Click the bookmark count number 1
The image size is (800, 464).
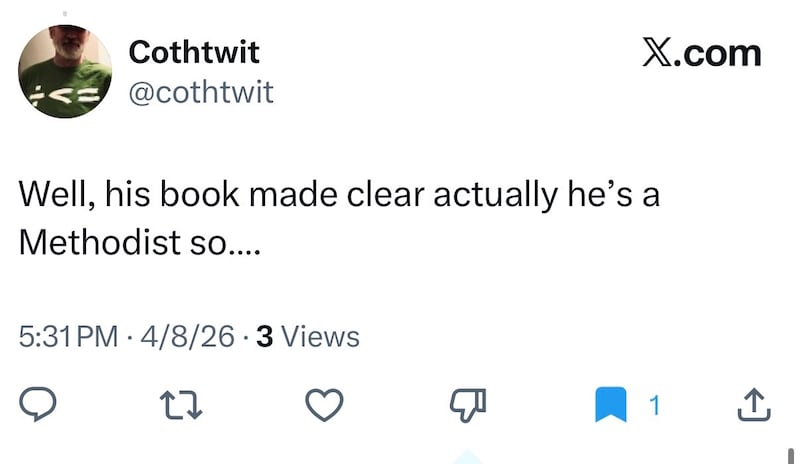click(654, 404)
